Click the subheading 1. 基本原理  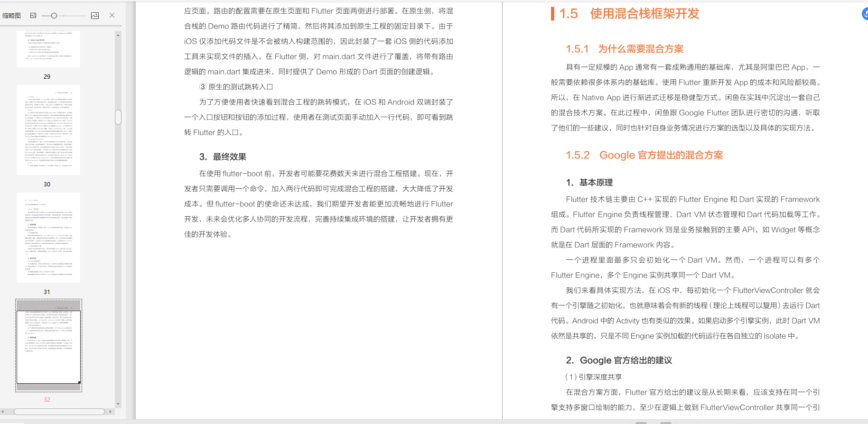[x=589, y=183]
